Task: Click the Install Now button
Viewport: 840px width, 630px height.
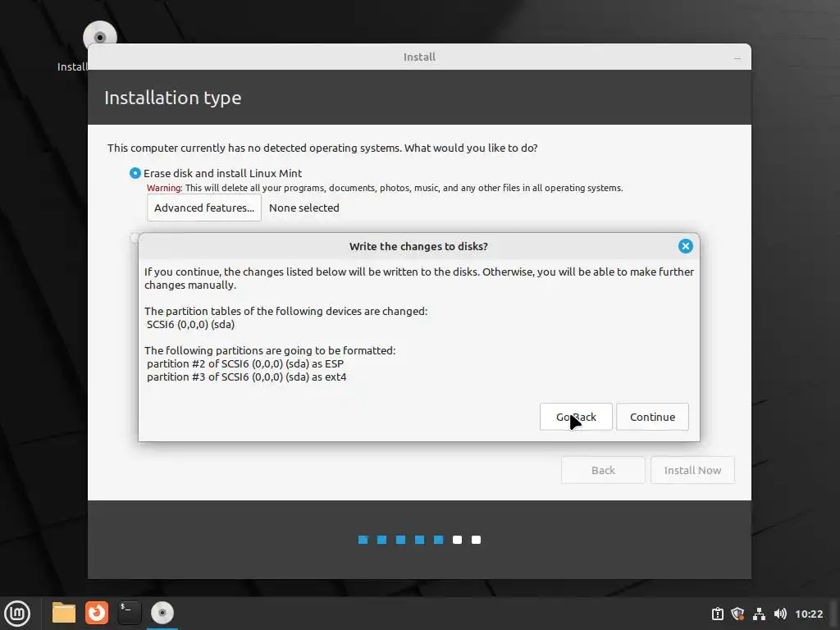Action: [692, 470]
